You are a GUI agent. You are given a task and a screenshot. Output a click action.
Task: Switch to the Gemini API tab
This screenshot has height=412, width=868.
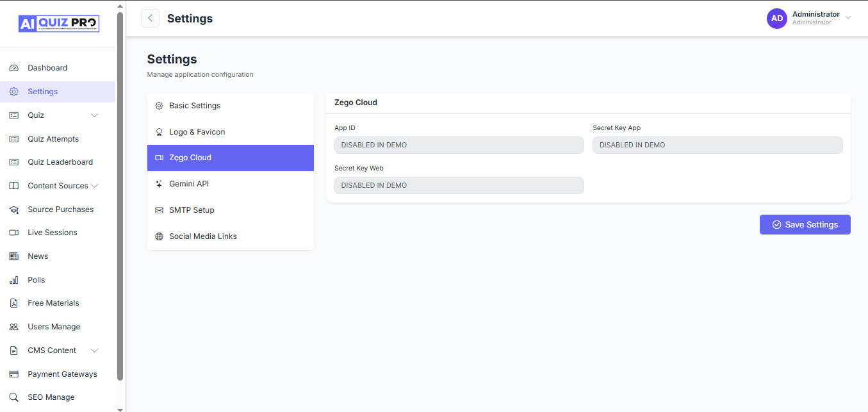click(x=231, y=184)
